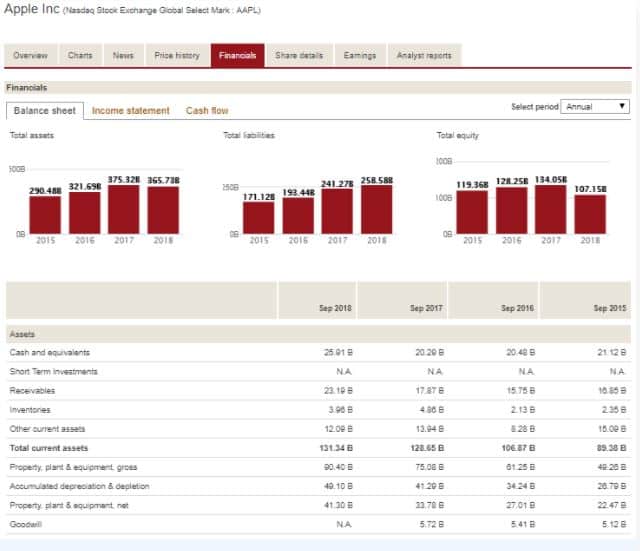Click the Total equity chart title

point(458,135)
